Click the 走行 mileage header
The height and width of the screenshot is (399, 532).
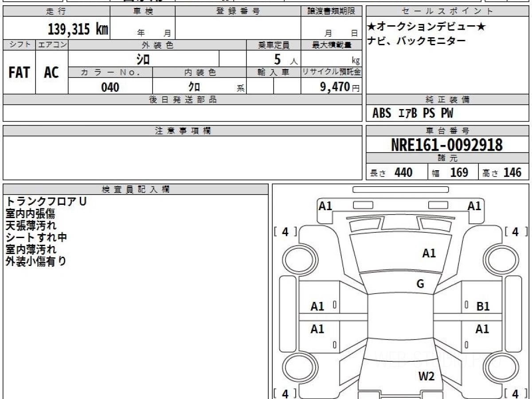pyautogui.click(x=56, y=12)
